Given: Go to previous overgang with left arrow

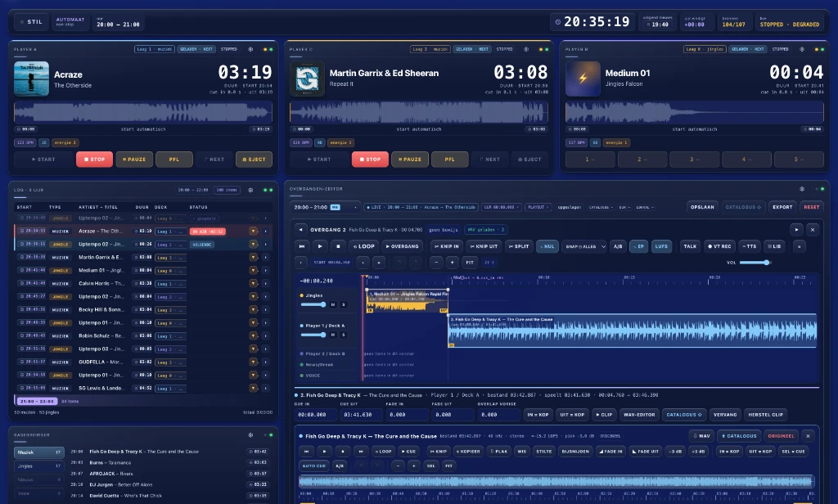Looking at the screenshot, I should pyautogui.click(x=301, y=229).
